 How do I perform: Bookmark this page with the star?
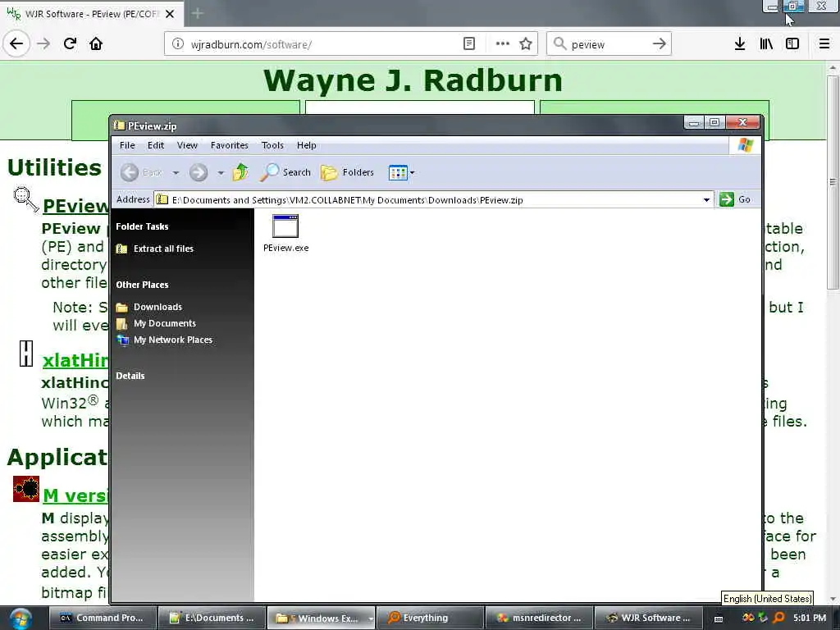(526, 43)
